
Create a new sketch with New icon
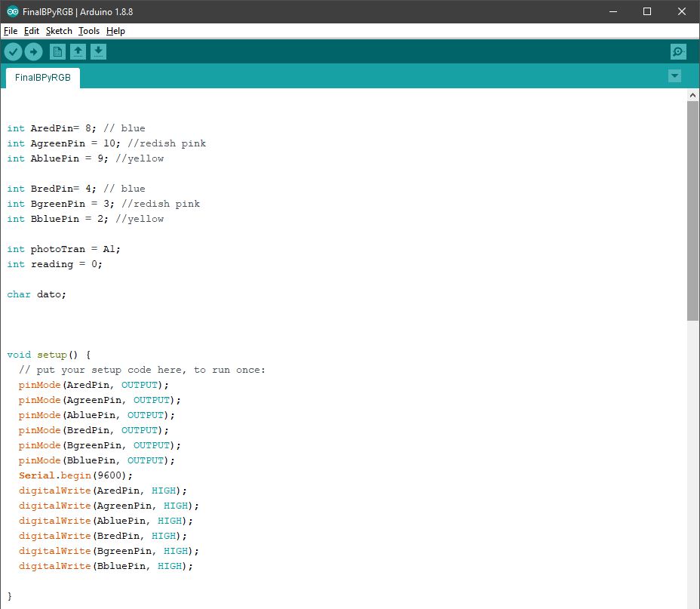[x=57, y=52]
